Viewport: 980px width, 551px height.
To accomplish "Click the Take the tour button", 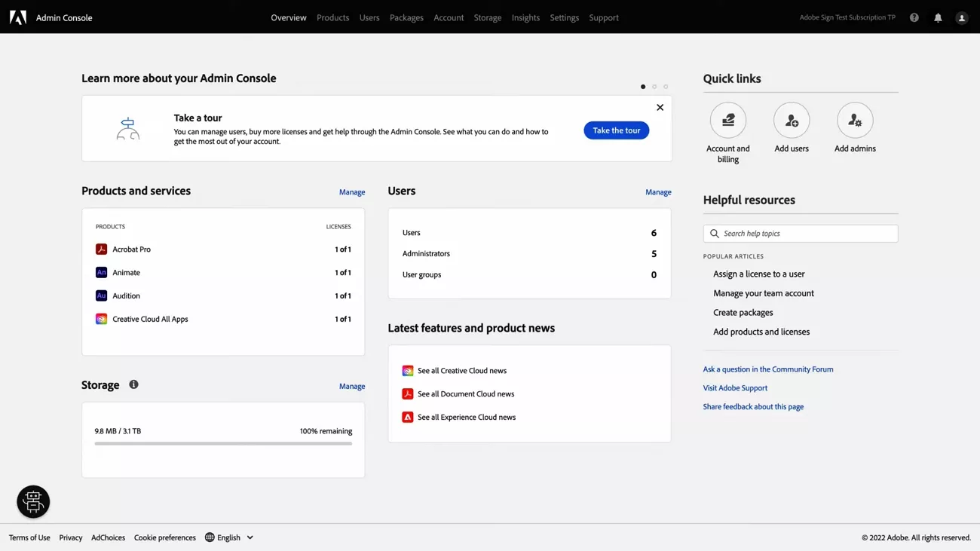I will point(617,130).
